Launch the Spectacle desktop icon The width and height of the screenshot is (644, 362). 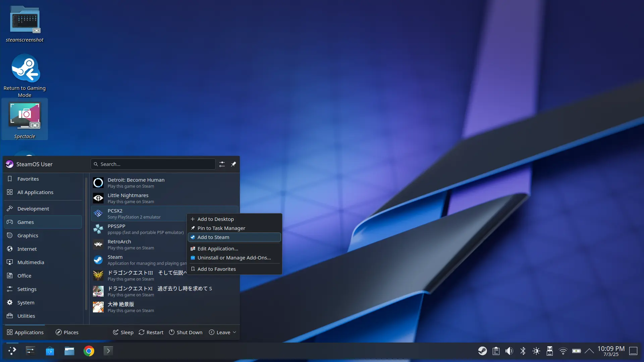click(24, 120)
